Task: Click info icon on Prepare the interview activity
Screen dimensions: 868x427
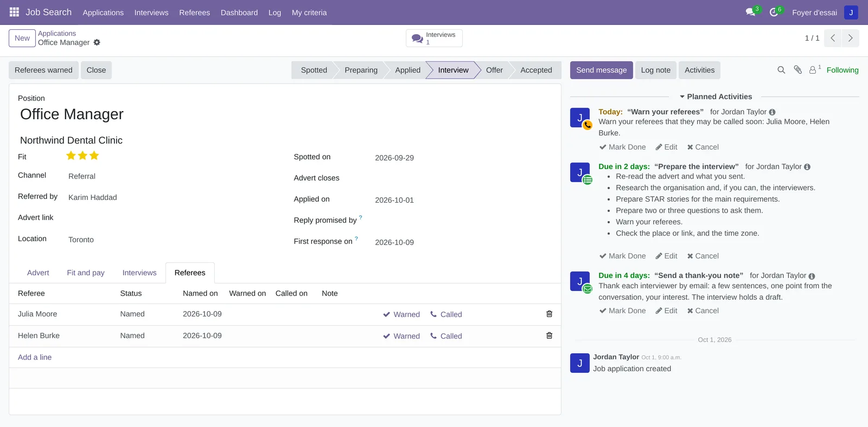Action: click(807, 167)
